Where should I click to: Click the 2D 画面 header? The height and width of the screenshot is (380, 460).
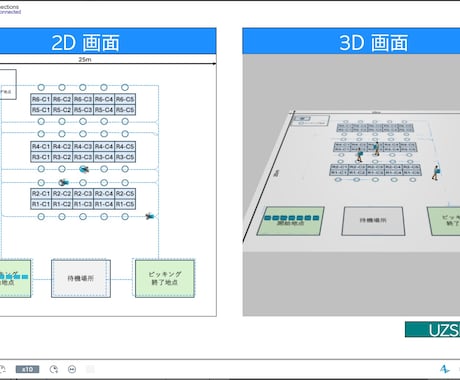[x=86, y=43]
